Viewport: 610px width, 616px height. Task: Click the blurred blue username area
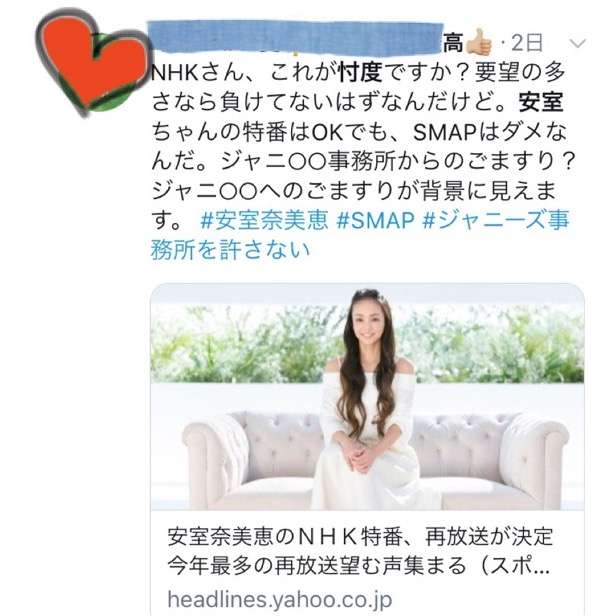point(295,37)
